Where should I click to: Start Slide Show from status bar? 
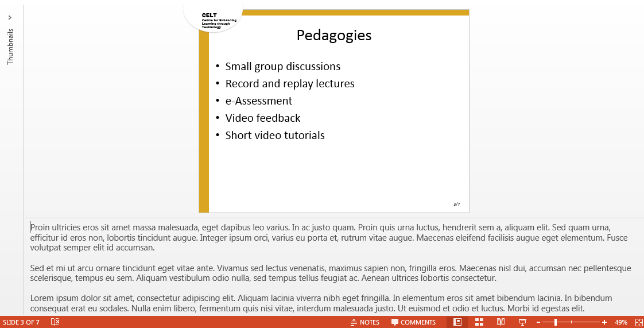tap(522, 322)
